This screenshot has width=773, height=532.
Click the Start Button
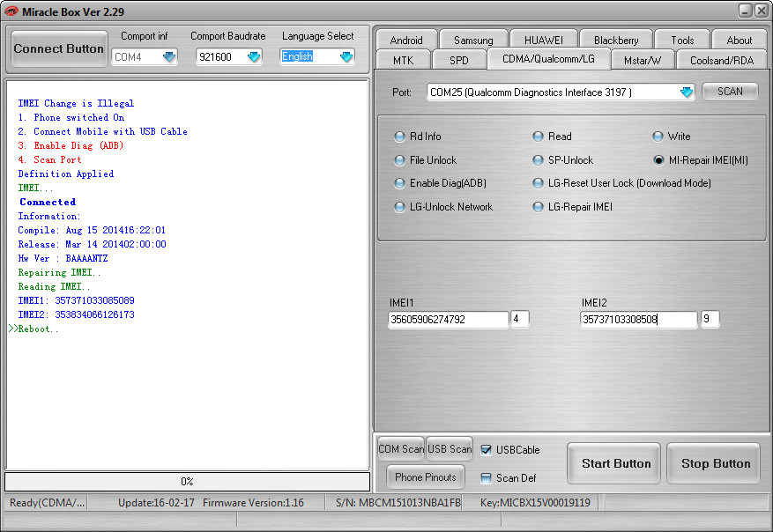coord(613,463)
